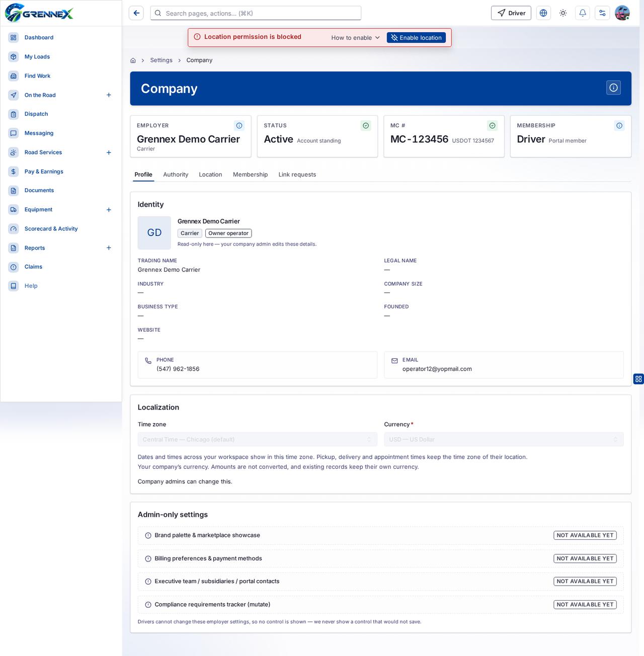Toggle light/dark theme sun icon
Viewport: 644px width, 656px height.
click(563, 13)
